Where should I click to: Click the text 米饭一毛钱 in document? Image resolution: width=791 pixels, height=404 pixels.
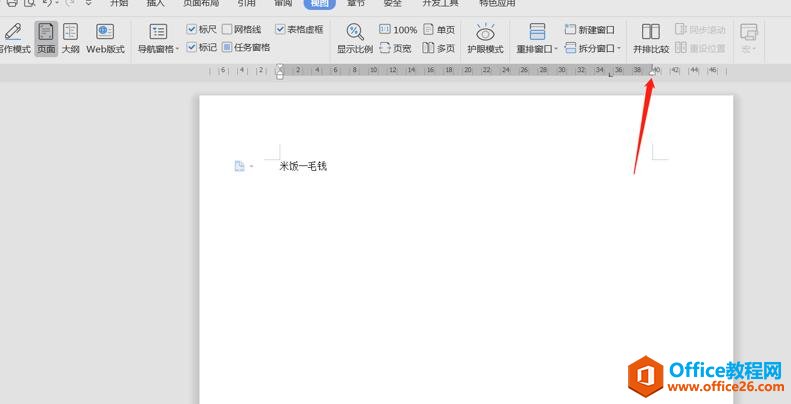click(x=302, y=166)
